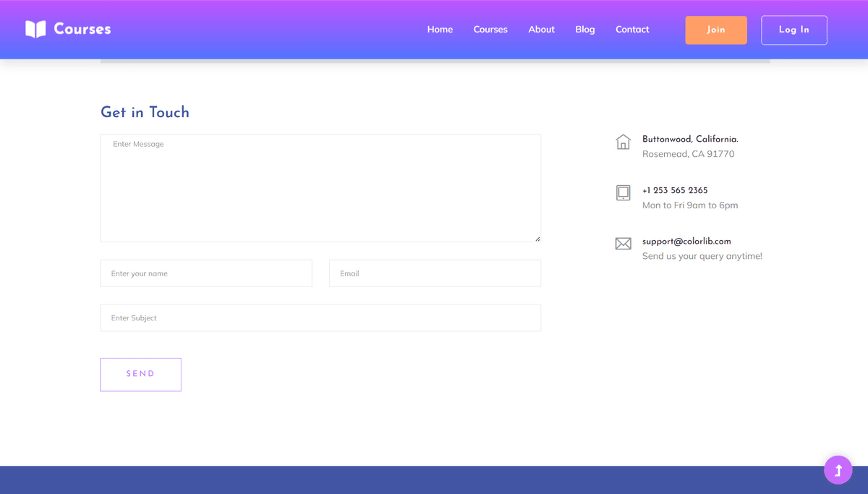Navigate to the Blog section
Viewport: 868px width, 494px height.
585,30
